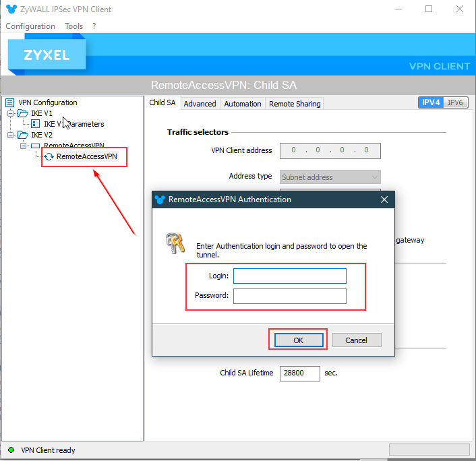This screenshot has height=461, width=476.
Task: Focus the Login input field
Action: click(x=289, y=276)
